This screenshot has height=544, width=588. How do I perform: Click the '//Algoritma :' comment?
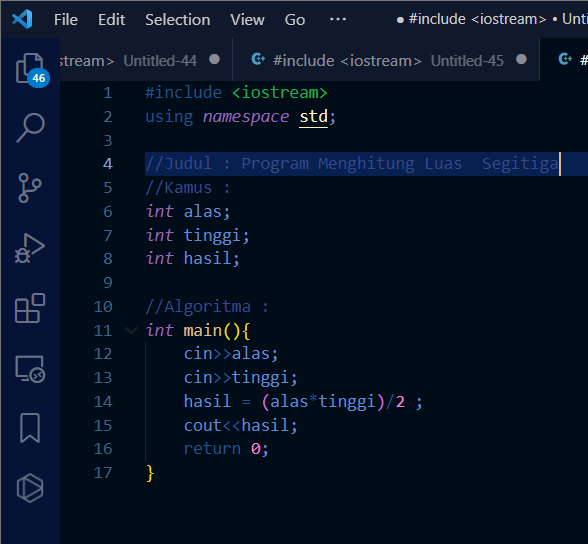[207, 307]
